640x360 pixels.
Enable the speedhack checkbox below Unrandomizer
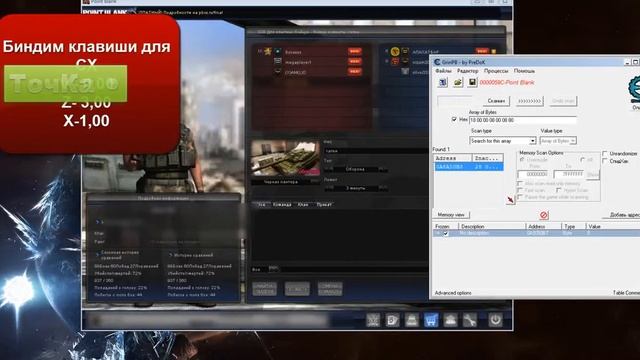click(605, 161)
